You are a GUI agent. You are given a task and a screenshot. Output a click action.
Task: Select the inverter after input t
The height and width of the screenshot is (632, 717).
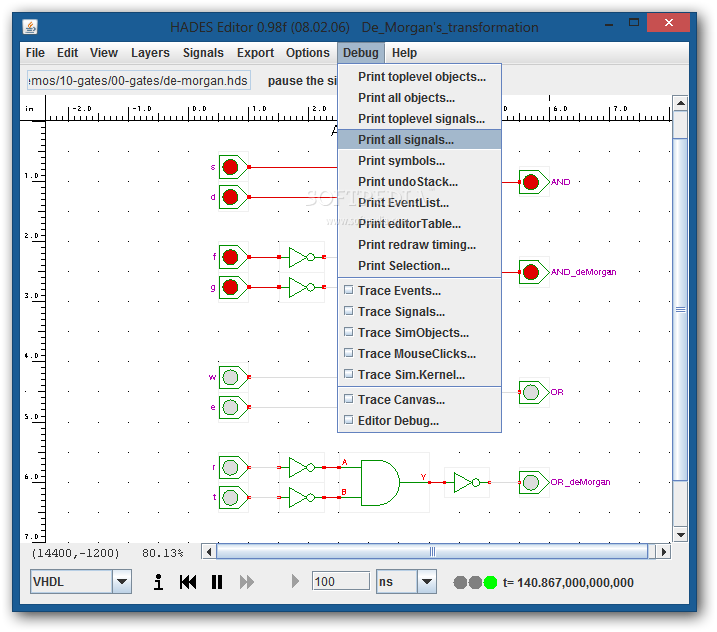click(x=302, y=497)
